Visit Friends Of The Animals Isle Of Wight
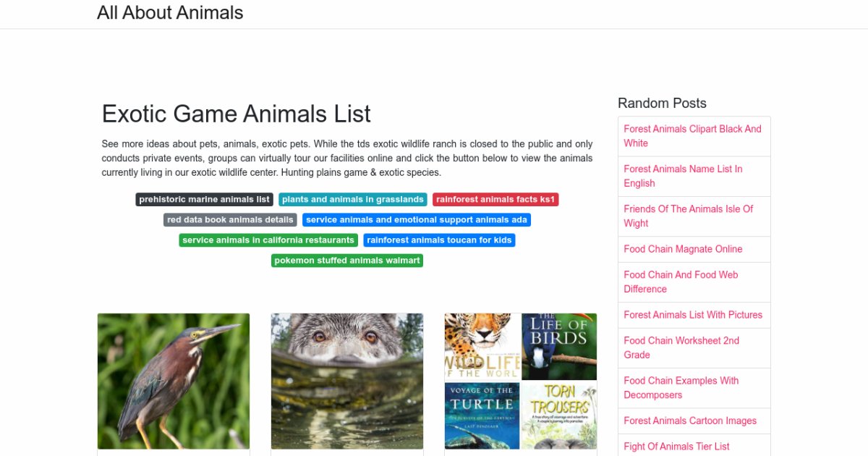This screenshot has width=868, height=456. (x=688, y=216)
